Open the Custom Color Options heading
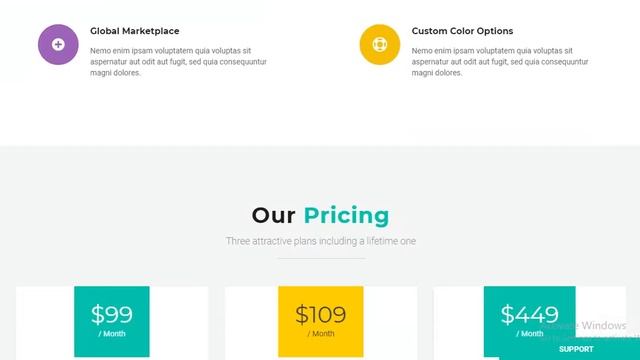Screen dimensions: 640x360 click(462, 31)
